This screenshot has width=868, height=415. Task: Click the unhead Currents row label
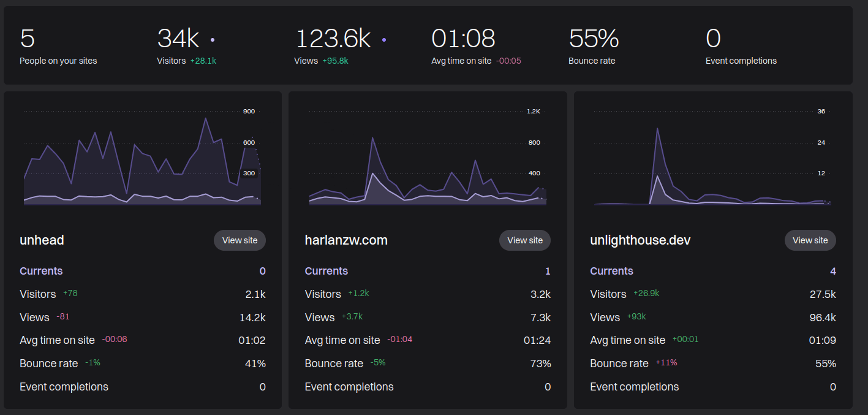41,271
